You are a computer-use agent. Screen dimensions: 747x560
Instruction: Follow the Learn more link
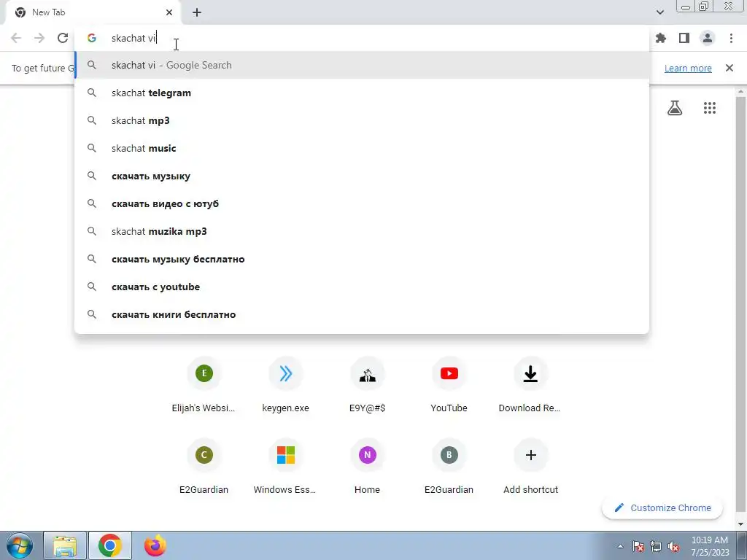pyautogui.click(x=688, y=68)
